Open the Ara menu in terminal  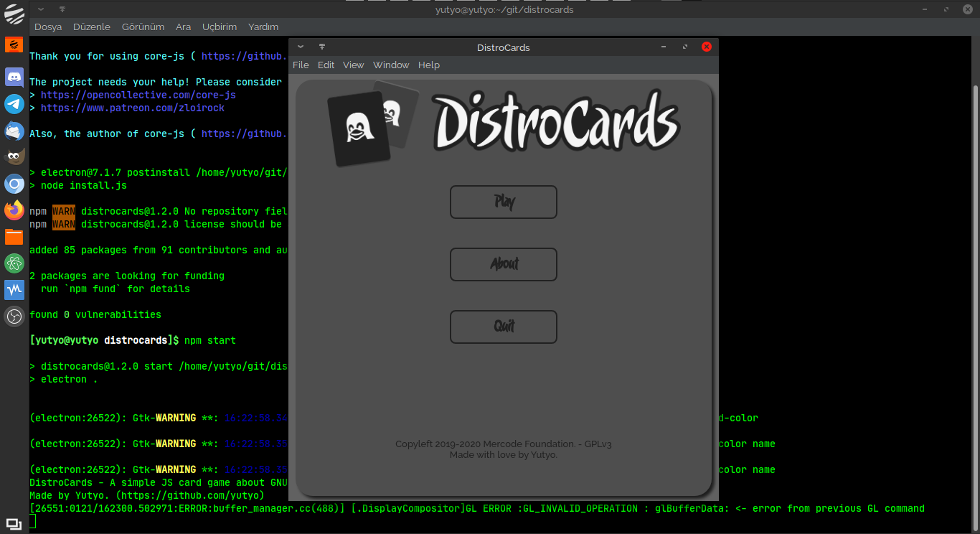(183, 27)
